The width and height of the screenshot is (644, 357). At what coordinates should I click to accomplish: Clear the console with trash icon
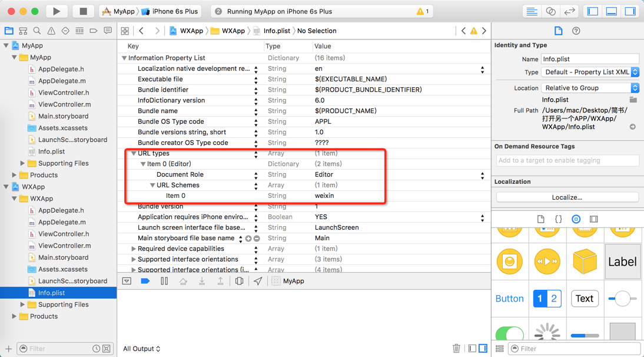click(456, 348)
